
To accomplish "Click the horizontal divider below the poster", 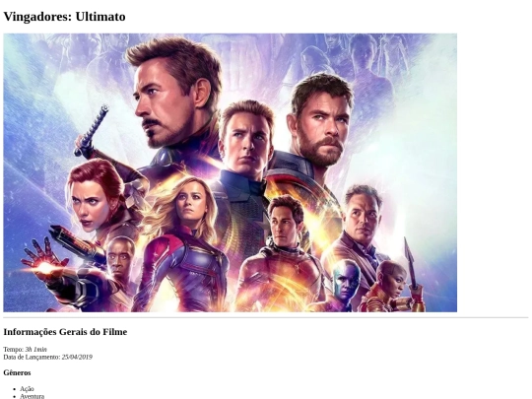I will pyautogui.click(x=266, y=318).
